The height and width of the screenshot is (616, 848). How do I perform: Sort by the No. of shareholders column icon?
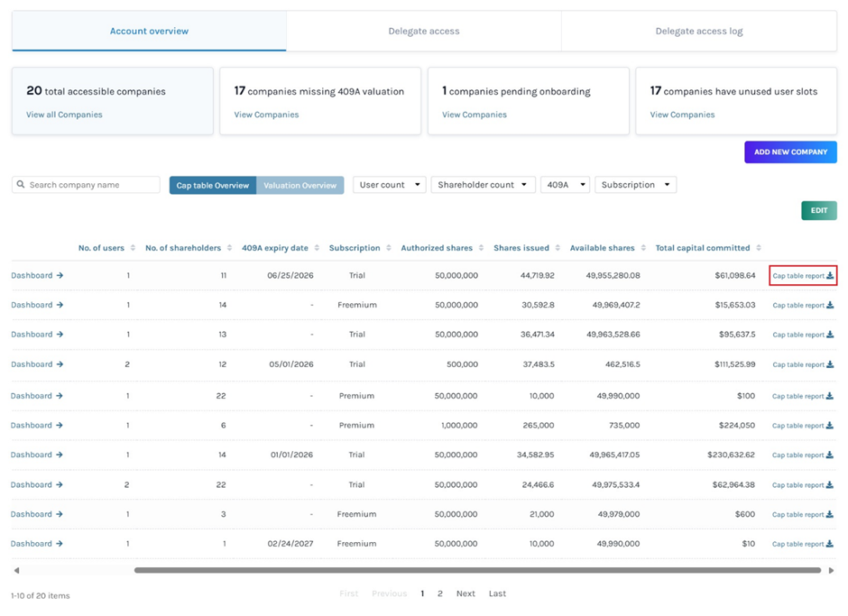point(229,248)
